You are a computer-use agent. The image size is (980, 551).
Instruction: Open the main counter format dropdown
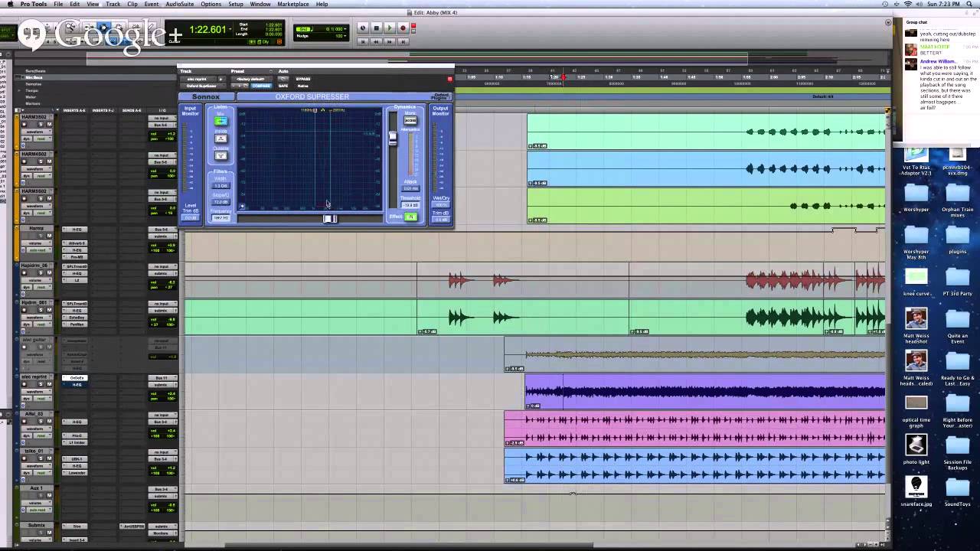[x=230, y=29]
